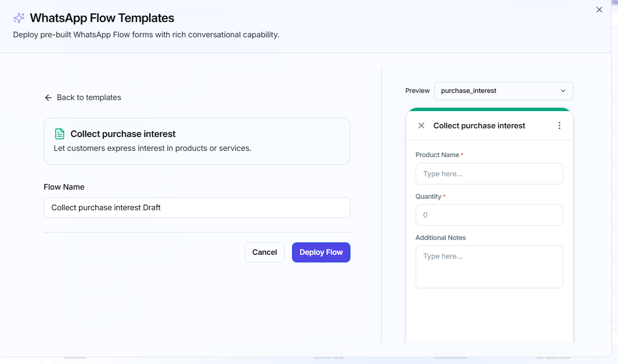Click the sparkle icon beside WhatsApp Flow Templates
The image size is (618, 364).
(19, 18)
